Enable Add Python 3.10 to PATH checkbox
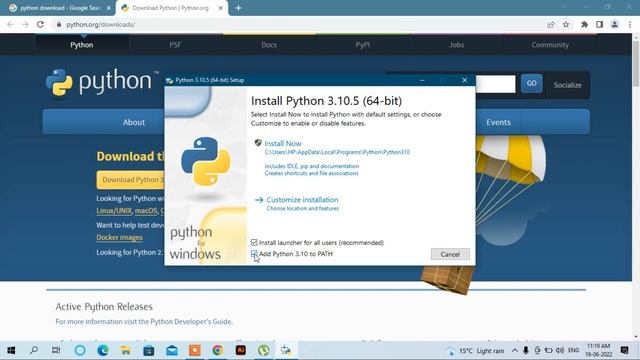640x360 pixels. [x=254, y=254]
